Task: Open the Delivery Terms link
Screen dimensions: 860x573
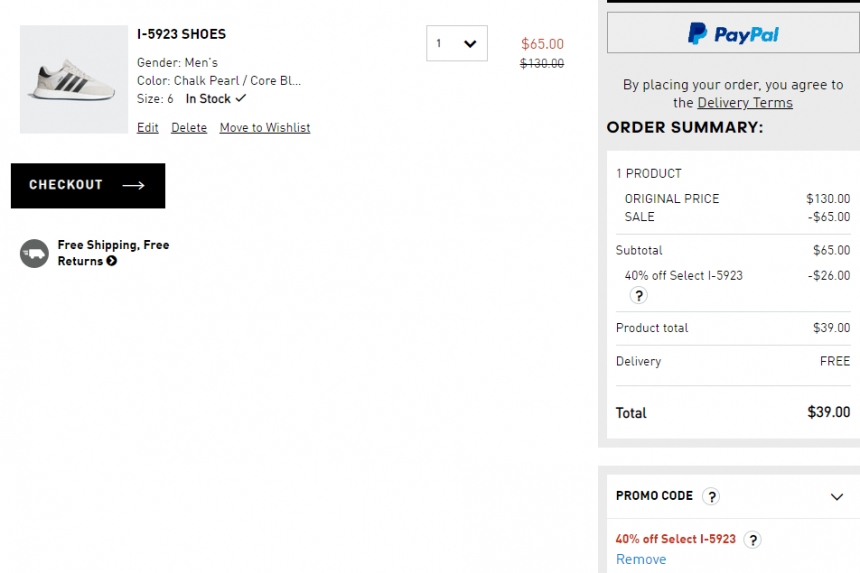Action: coord(745,103)
